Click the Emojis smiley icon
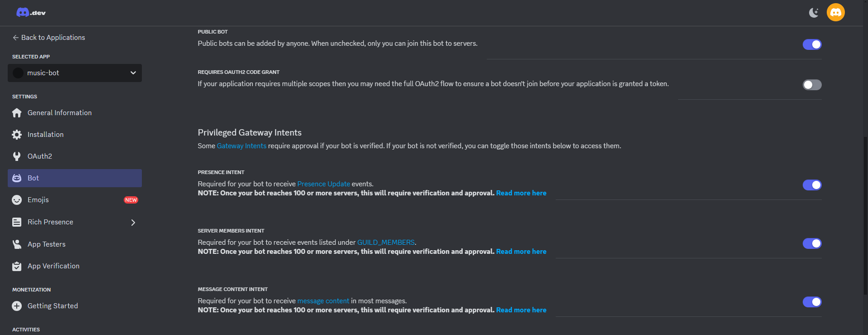868x335 pixels. pyautogui.click(x=17, y=199)
